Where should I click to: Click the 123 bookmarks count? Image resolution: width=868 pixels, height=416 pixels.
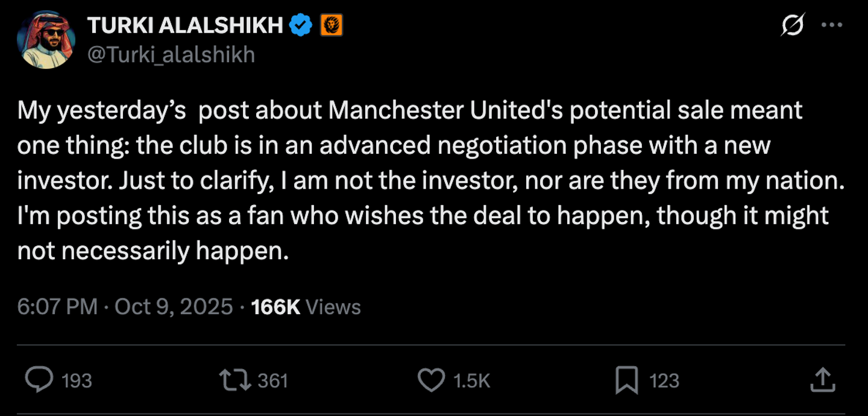664,380
